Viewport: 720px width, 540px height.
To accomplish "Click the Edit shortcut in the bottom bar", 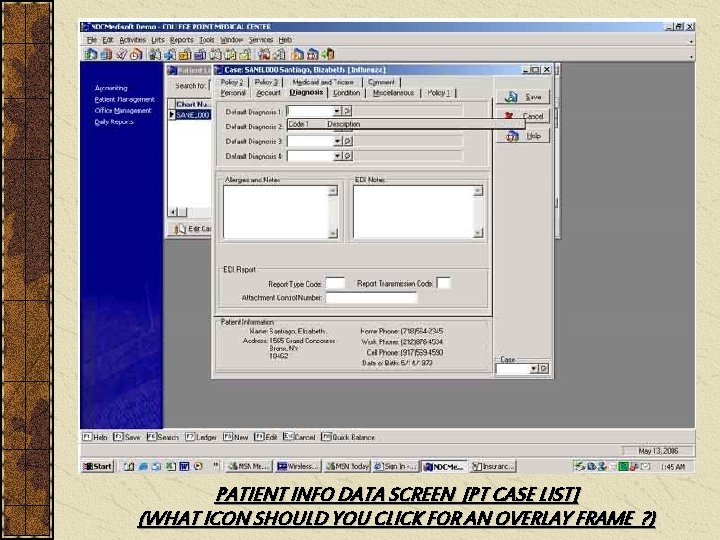I will (266, 437).
